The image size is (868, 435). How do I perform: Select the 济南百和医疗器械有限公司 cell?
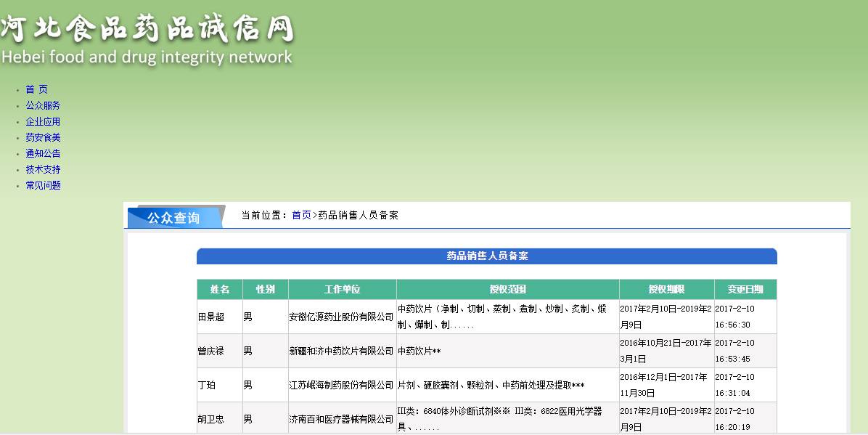pos(341,419)
